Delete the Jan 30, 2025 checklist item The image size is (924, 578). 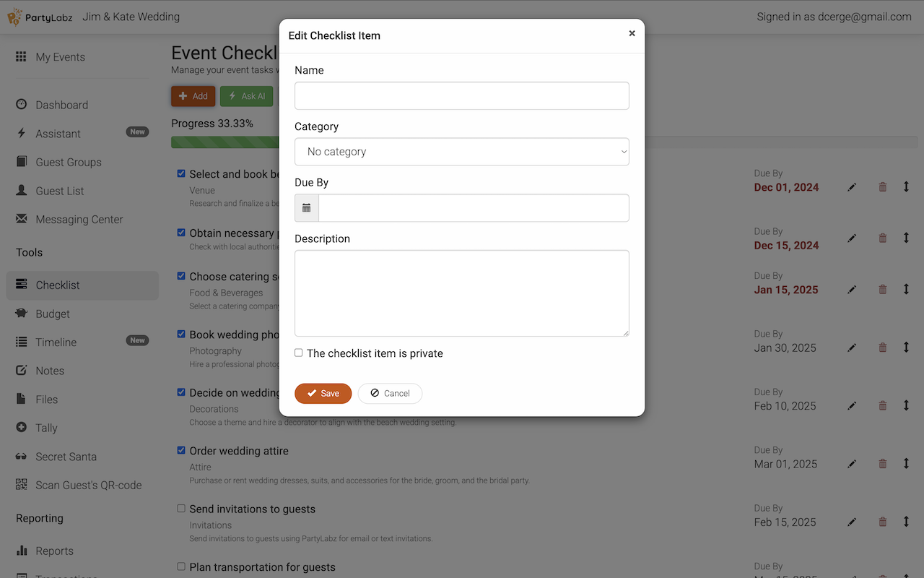(x=882, y=348)
